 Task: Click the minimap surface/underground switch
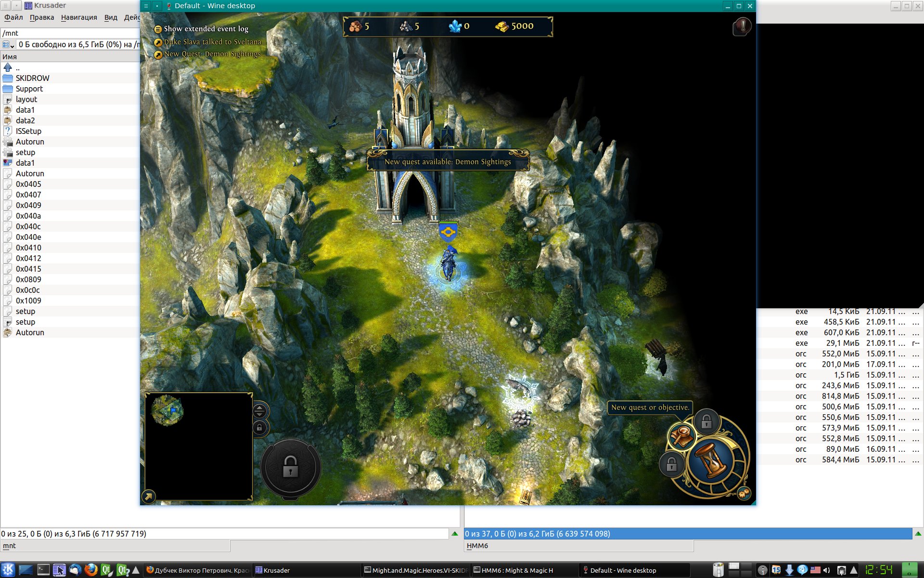point(259,411)
